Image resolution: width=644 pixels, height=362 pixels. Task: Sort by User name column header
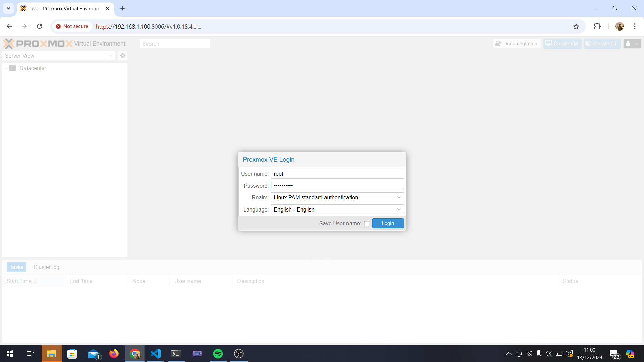pyautogui.click(x=201, y=281)
